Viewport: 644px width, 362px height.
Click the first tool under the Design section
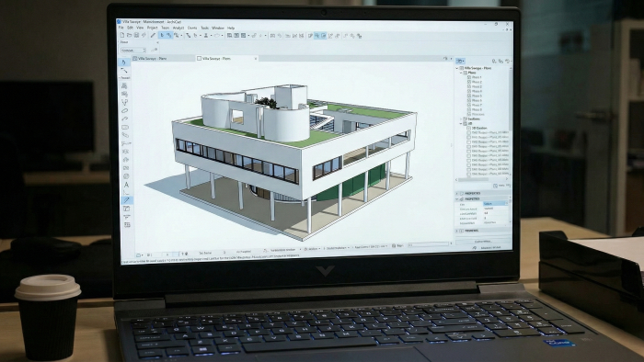tap(124, 86)
